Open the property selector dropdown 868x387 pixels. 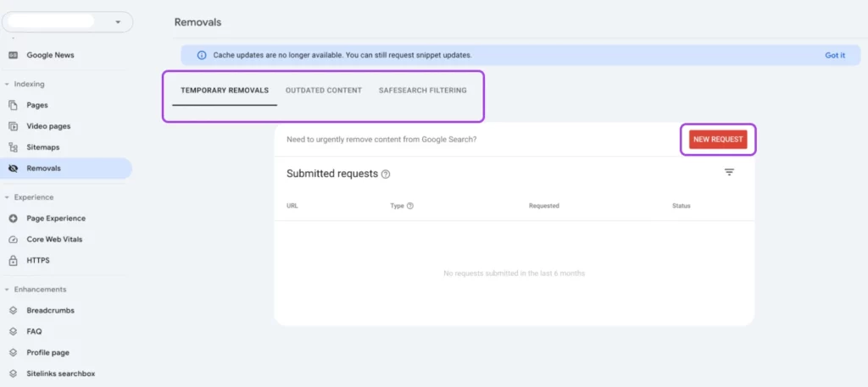click(118, 21)
